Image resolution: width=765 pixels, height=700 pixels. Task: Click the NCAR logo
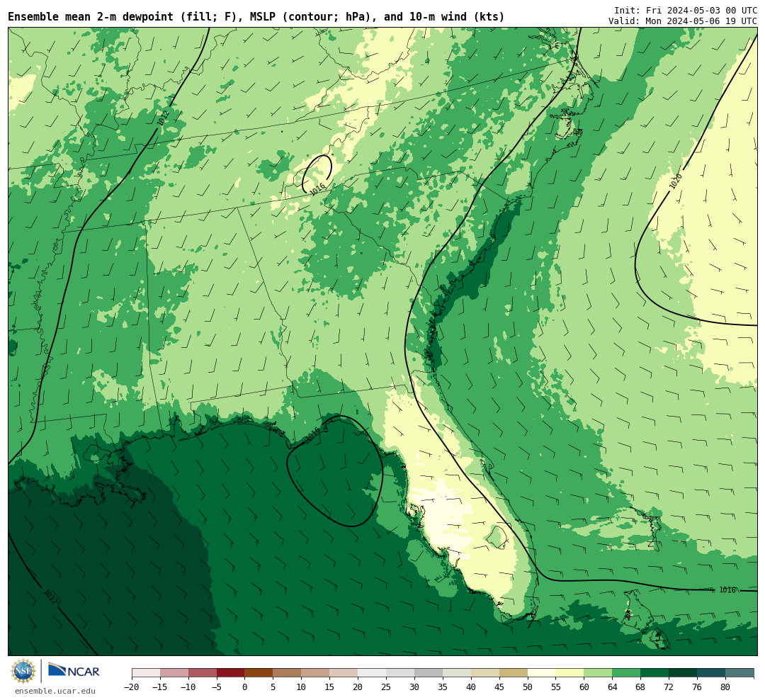pyautogui.click(x=74, y=671)
